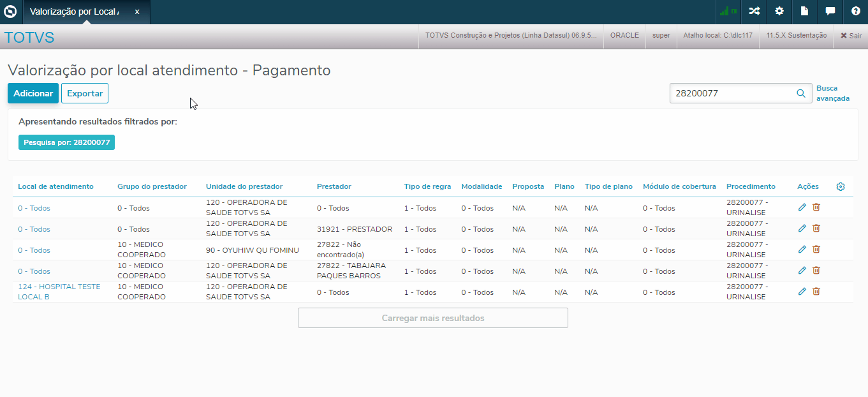
Task: Sort by Tipo de regra column
Action: (x=427, y=186)
